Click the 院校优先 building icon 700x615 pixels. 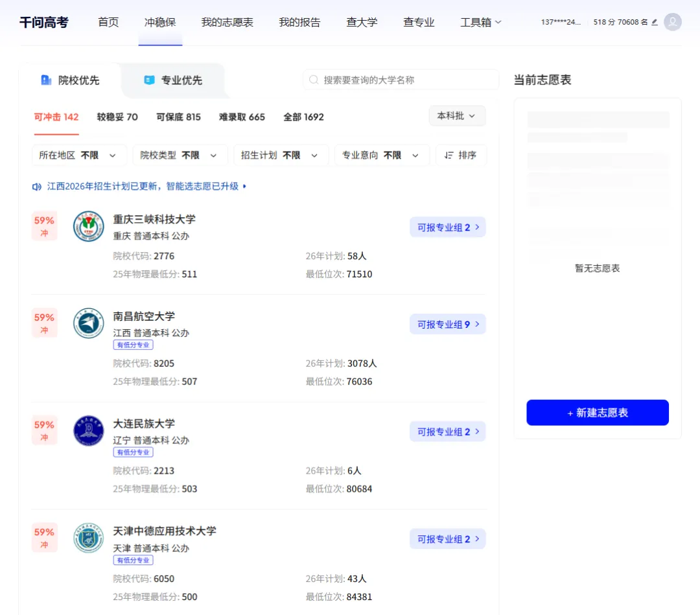pyautogui.click(x=46, y=80)
